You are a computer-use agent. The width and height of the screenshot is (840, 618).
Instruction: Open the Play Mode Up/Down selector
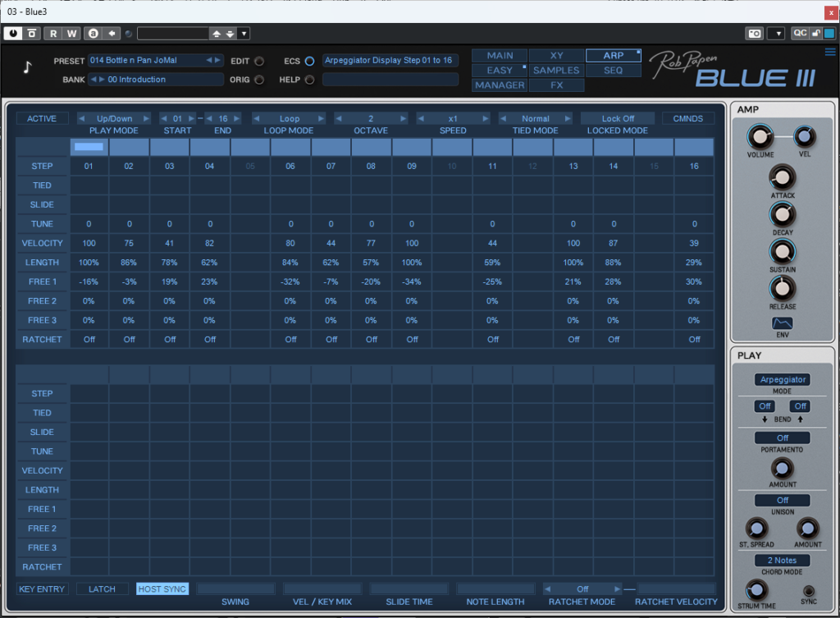pyautogui.click(x=114, y=119)
